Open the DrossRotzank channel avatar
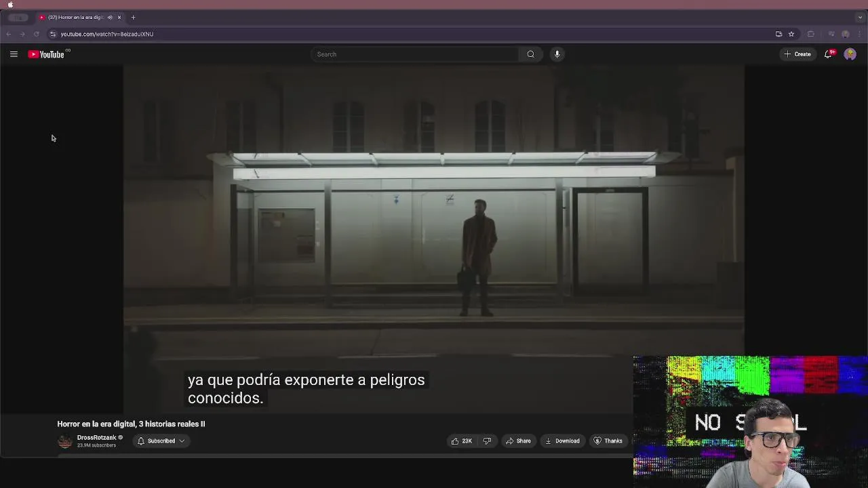Image resolution: width=868 pixels, height=488 pixels. [65, 441]
